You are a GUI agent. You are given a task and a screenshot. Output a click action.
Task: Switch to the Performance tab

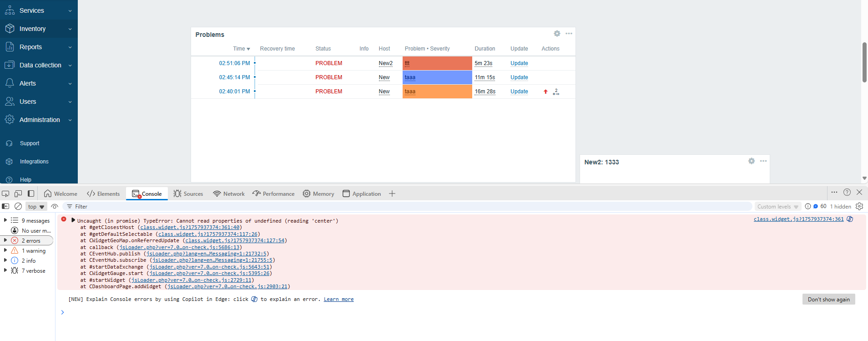pyautogui.click(x=273, y=193)
